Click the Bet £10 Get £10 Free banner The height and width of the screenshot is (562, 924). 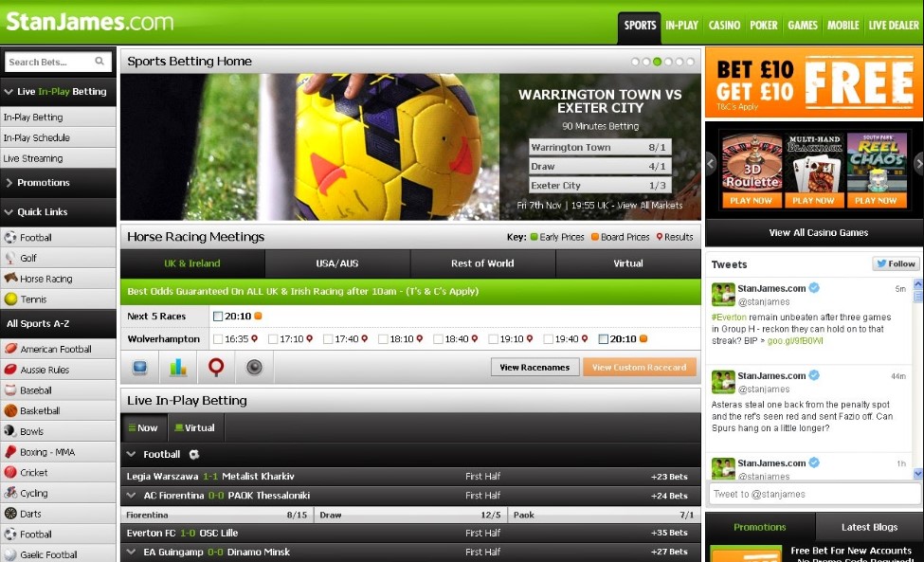[x=814, y=82]
